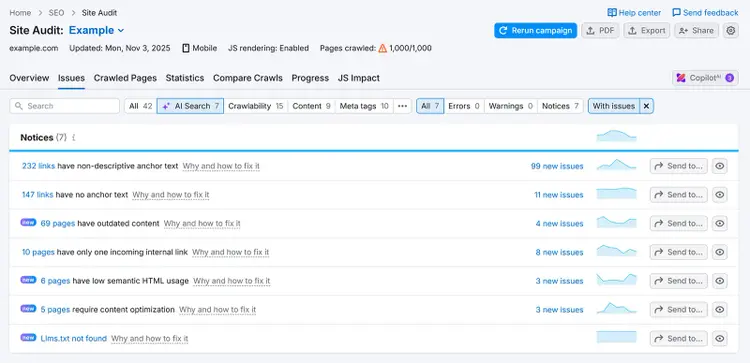The width and height of the screenshot is (750, 363).
Task: Open the Compare Crawls tab
Action: (x=248, y=78)
